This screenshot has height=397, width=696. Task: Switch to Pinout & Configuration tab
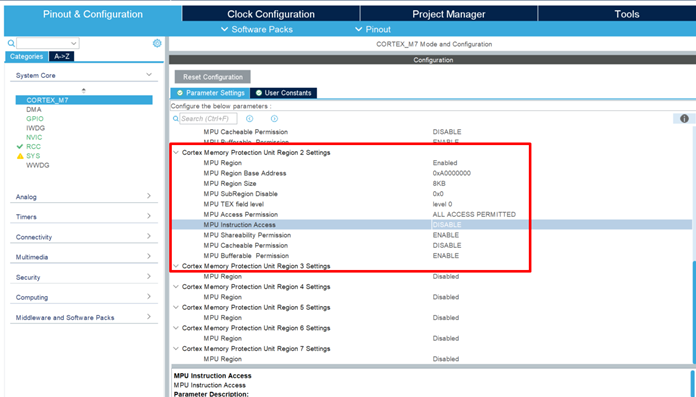(93, 14)
